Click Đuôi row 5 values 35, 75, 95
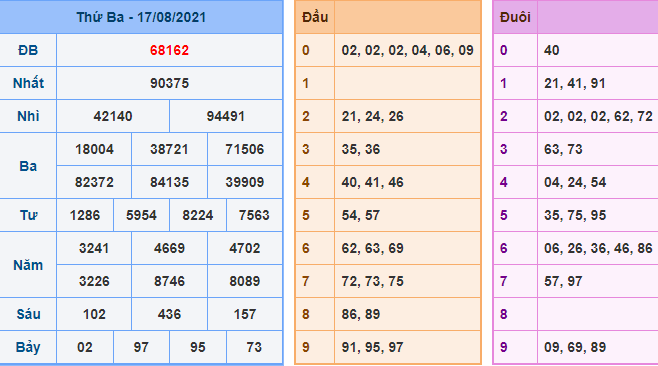The image size is (658, 366). [575, 215]
